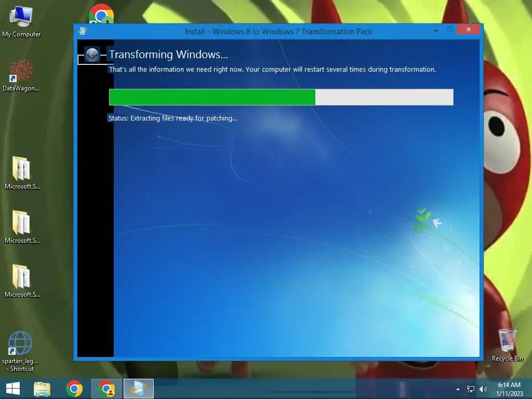
Task: Open the Windows Start button
Action: tap(13, 389)
